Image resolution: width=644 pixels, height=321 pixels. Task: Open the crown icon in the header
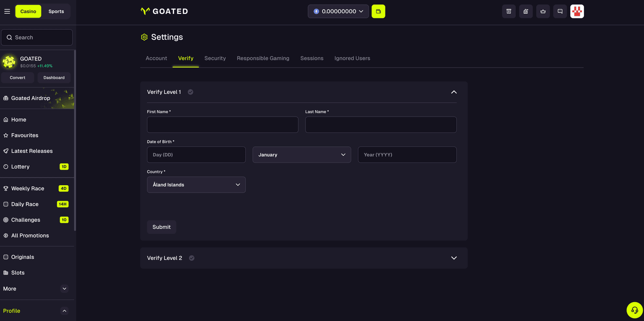[x=543, y=11]
